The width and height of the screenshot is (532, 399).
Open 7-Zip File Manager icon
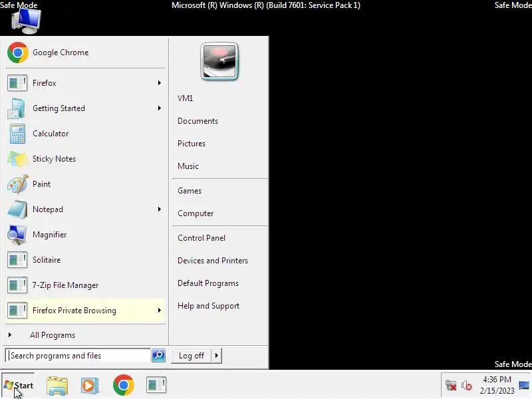tap(17, 285)
